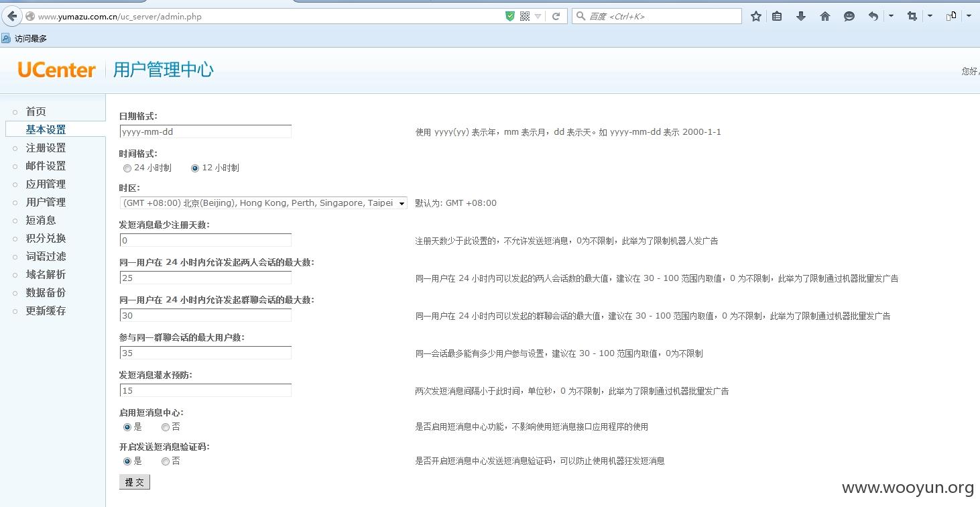
Task: Click the browser back arrow button
Action: tap(11, 16)
